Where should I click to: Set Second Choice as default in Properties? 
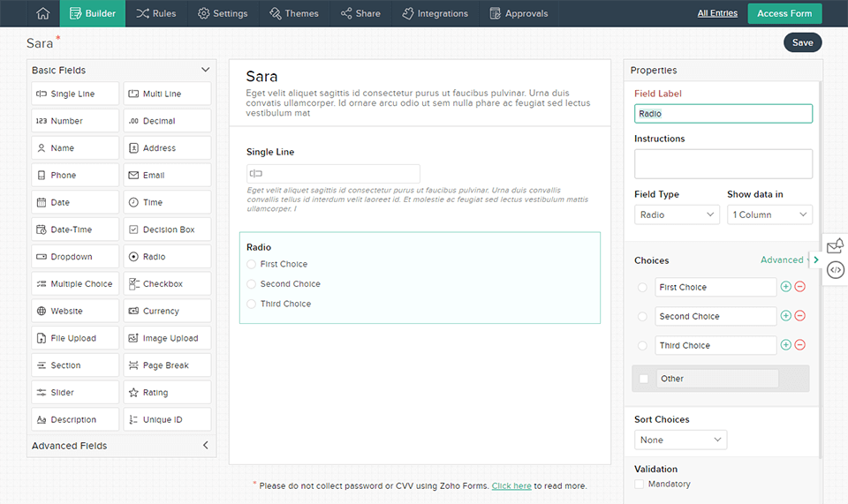[x=642, y=317]
